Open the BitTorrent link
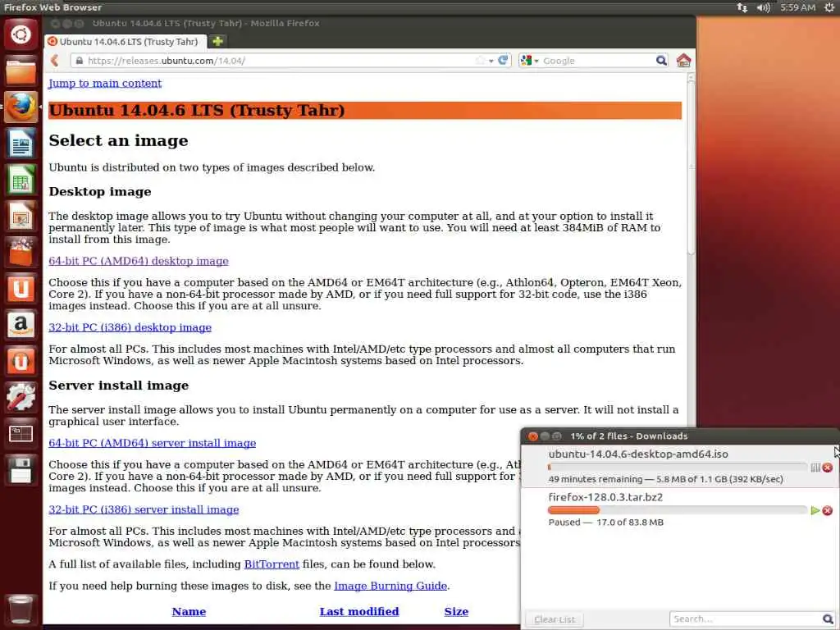 coord(272,564)
